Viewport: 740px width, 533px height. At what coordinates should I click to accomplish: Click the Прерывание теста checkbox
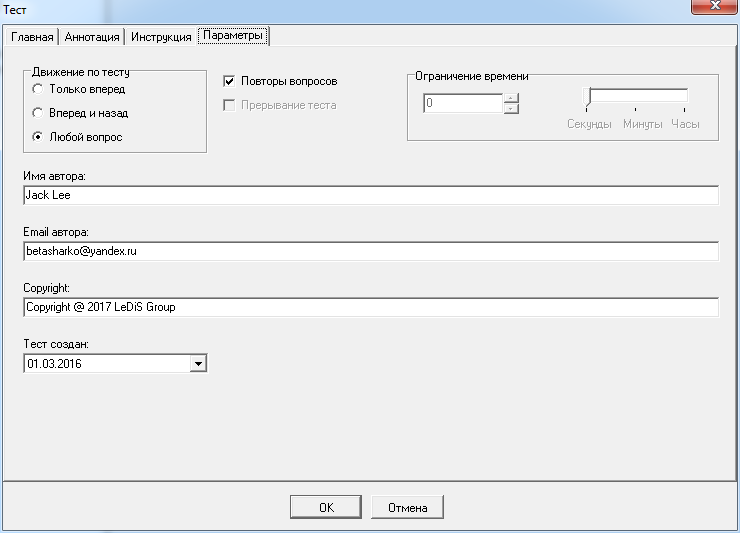pos(229,105)
